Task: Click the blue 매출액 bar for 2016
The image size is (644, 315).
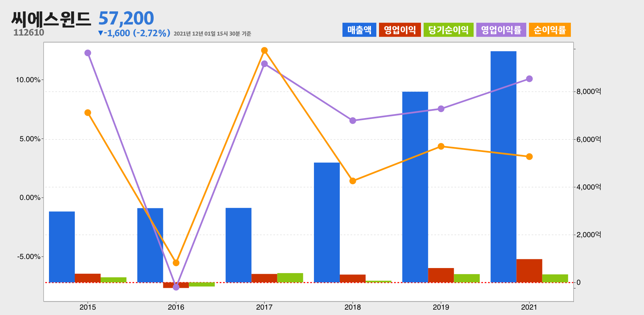Action: [150, 245]
